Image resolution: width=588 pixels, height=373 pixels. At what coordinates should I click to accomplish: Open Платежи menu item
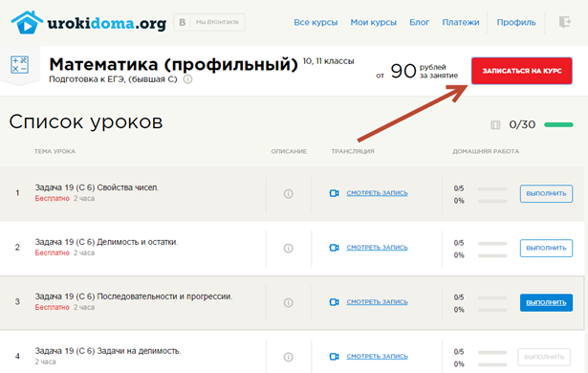pos(461,23)
